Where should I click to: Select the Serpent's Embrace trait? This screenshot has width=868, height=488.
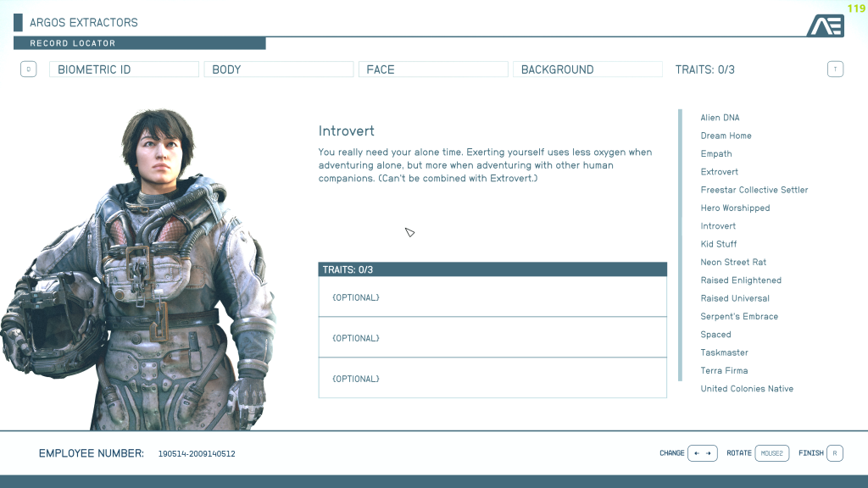pos(739,316)
